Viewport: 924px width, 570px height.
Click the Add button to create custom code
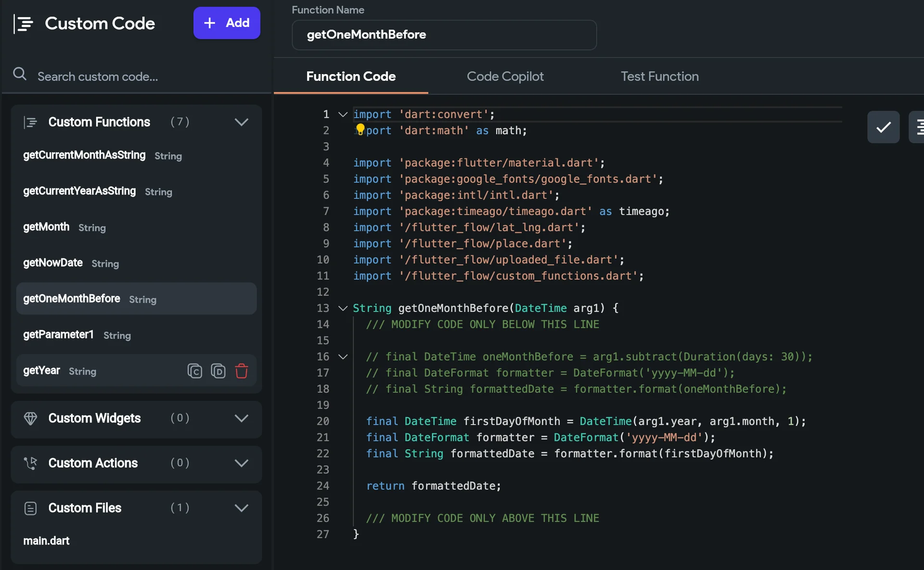point(226,23)
